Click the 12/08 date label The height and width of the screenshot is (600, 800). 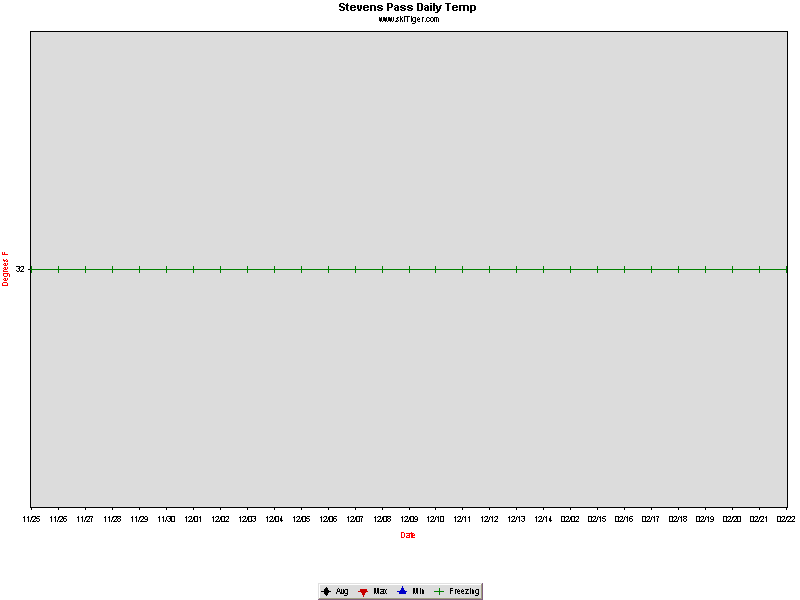(382, 519)
